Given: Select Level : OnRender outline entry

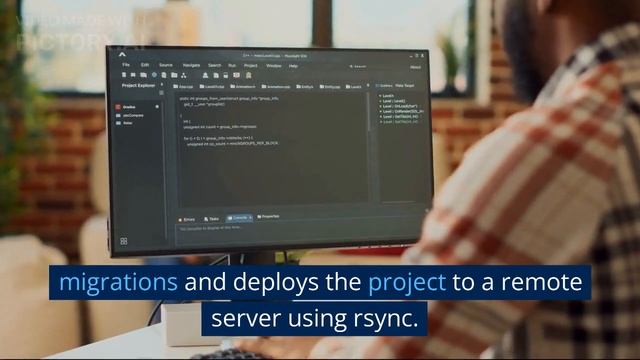Looking at the screenshot, I should pyautogui.click(x=401, y=111).
